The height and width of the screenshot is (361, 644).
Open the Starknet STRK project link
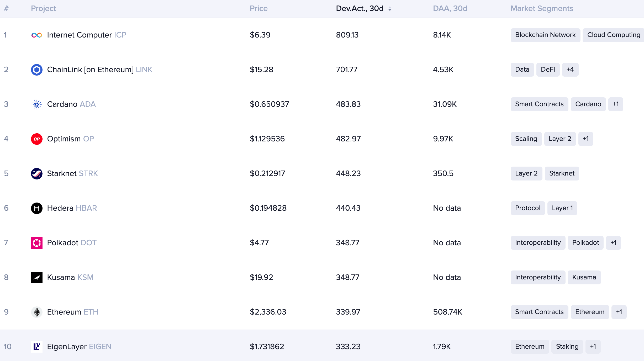pyautogui.click(x=72, y=173)
